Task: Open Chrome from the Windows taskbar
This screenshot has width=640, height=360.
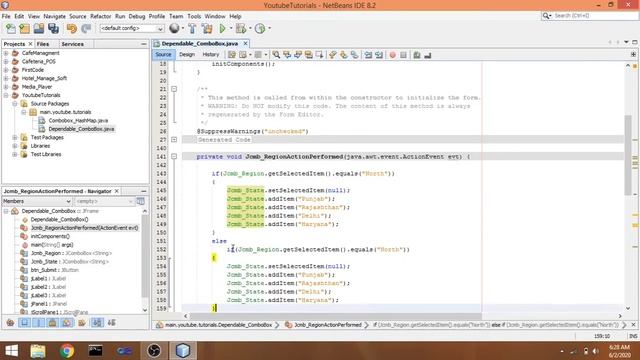Action: tap(67, 351)
